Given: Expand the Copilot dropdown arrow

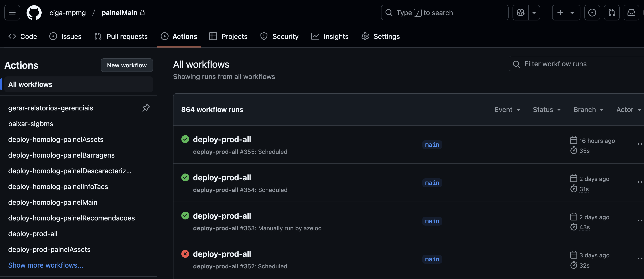Looking at the screenshot, I should pyautogui.click(x=534, y=13).
